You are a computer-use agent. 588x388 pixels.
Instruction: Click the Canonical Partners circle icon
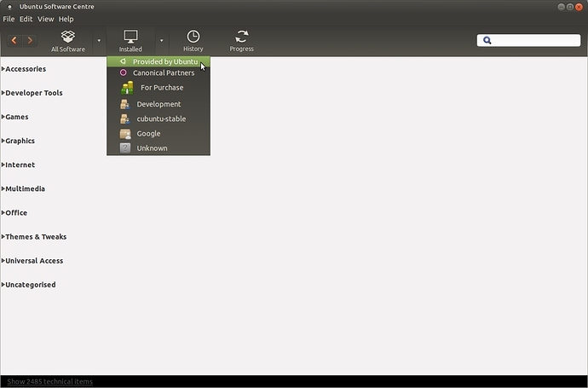123,72
